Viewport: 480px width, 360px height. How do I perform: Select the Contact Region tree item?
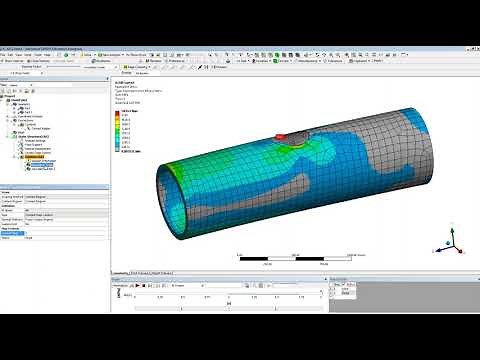41,128
